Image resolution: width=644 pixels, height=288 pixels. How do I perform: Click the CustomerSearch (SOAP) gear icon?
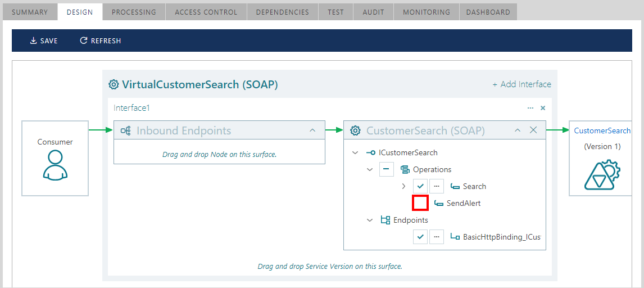[355, 130]
